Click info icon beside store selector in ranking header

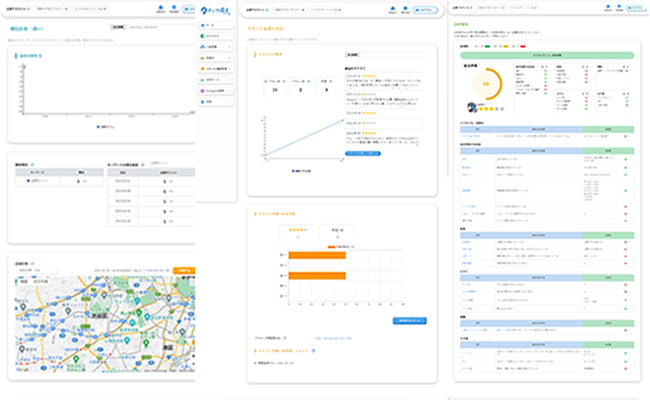pyautogui.click(x=29, y=9)
